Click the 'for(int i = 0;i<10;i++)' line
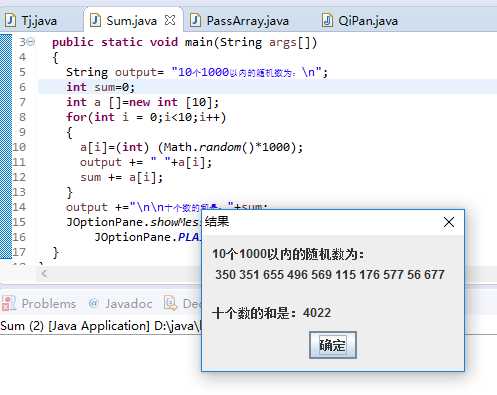This screenshot has height=395, width=497. pyautogui.click(x=146, y=117)
